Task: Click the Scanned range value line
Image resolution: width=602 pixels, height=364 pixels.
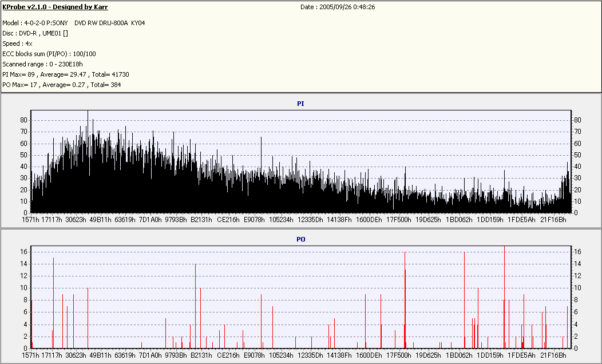Action: pos(42,64)
